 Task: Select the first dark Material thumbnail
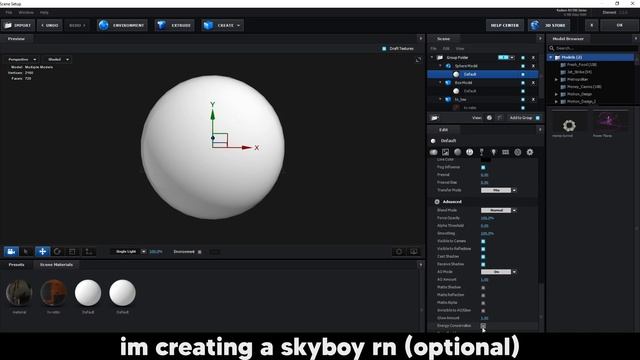pos(19,293)
